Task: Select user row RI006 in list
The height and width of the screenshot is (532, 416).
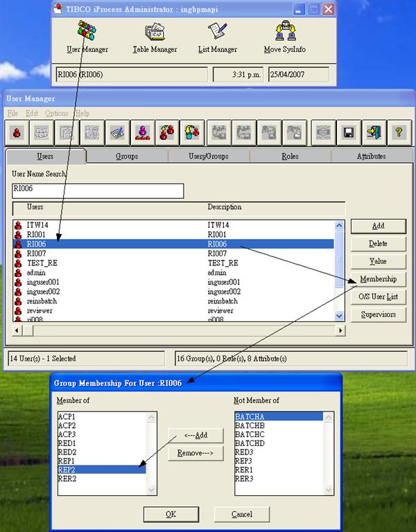Action: click(173, 244)
